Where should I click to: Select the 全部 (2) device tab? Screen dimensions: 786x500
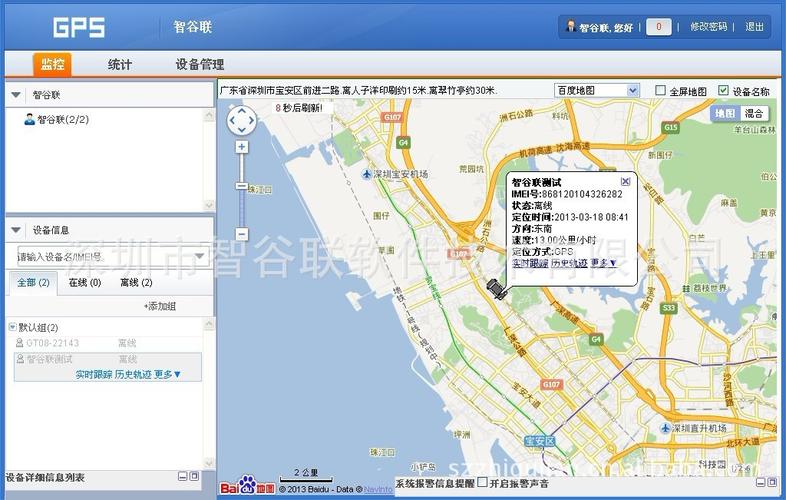click(33, 282)
